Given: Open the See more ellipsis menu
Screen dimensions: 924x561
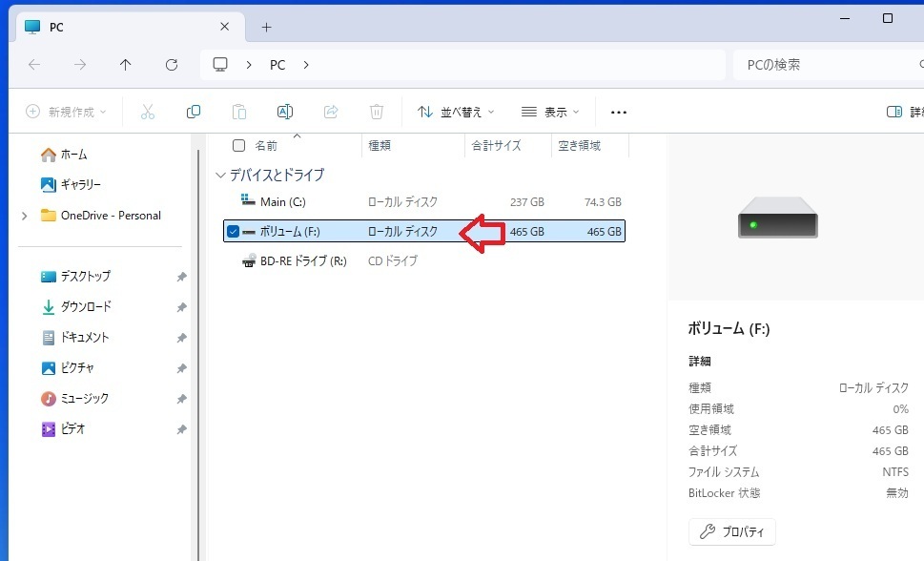Looking at the screenshot, I should tap(619, 112).
